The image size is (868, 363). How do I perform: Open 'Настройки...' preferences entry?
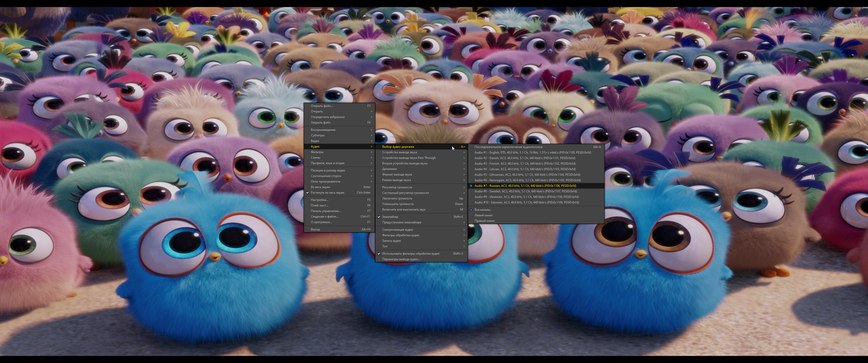[340, 200]
